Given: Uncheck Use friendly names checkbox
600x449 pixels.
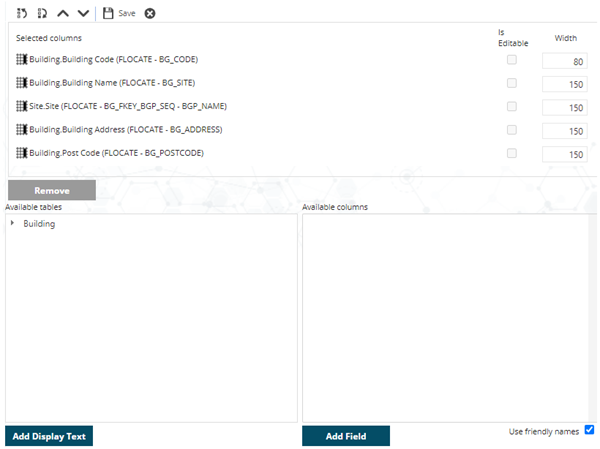Looking at the screenshot, I should (589, 430).
